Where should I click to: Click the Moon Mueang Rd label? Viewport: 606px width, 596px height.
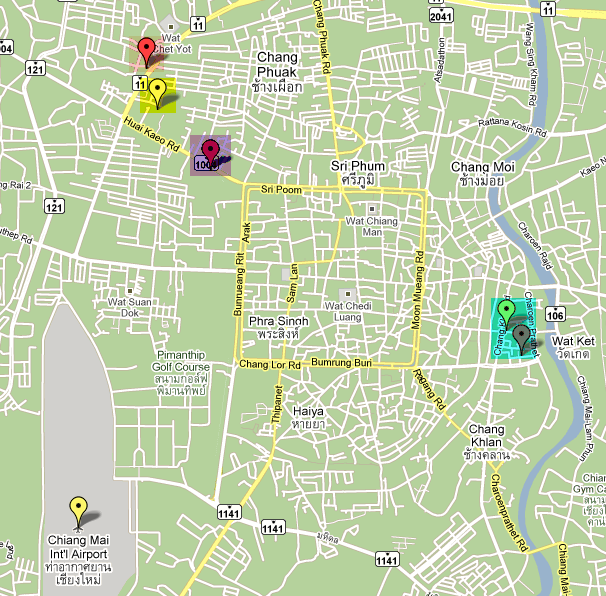pos(417,290)
